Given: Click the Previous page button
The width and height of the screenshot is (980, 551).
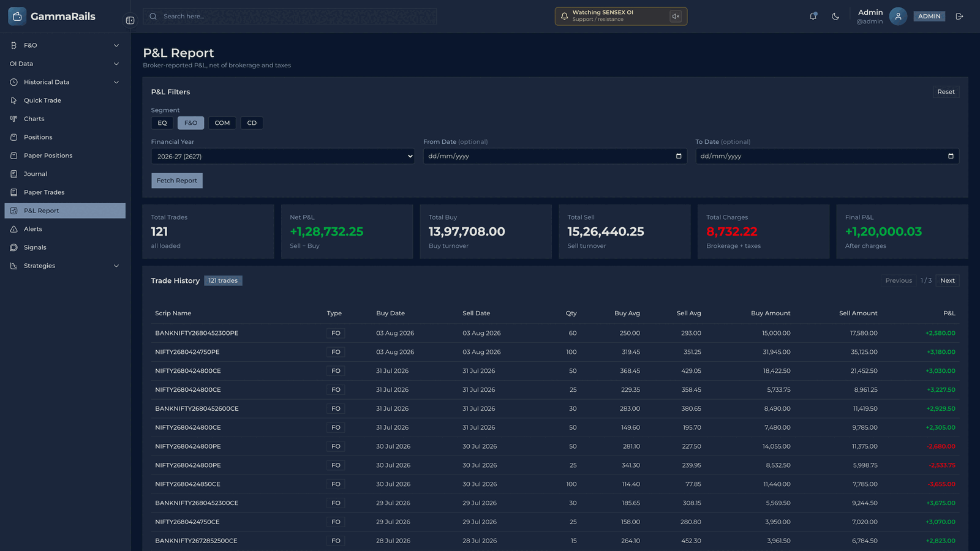Looking at the screenshot, I should [899, 280].
